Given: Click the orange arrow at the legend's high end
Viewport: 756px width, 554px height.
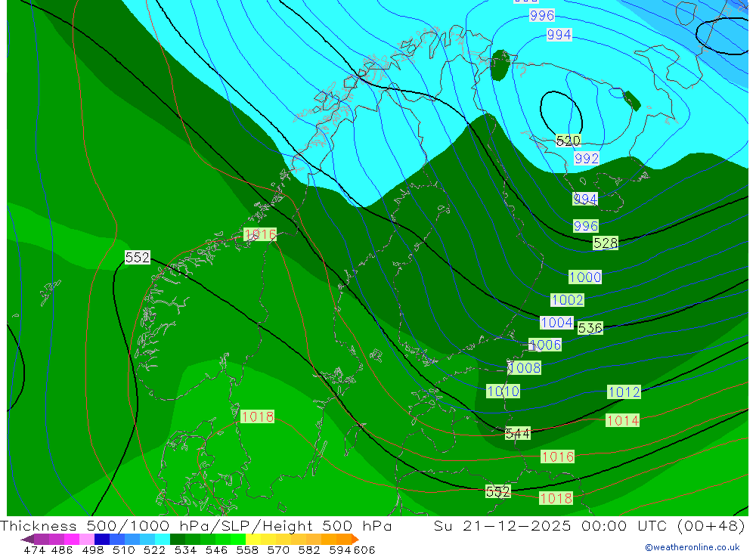Looking at the screenshot, I should click(355, 539).
